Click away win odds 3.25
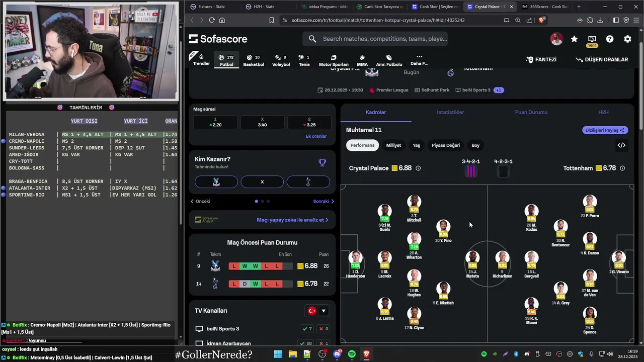The image size is (644, 362). click(309, 122)
